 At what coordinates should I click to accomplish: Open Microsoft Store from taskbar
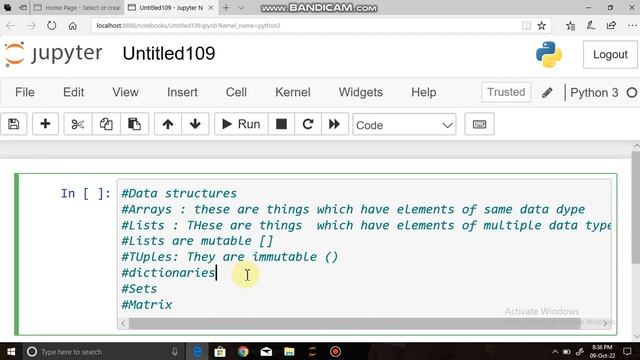click(220, 351)
